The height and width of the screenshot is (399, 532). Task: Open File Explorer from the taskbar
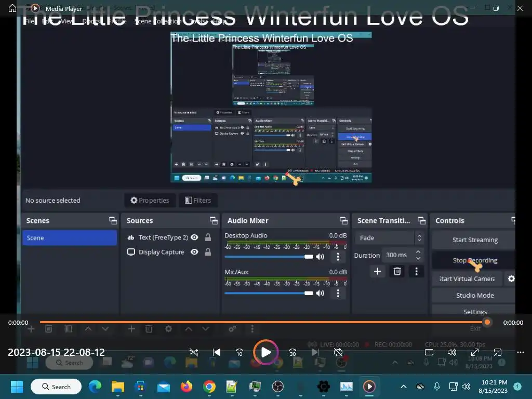click(118, 387)
